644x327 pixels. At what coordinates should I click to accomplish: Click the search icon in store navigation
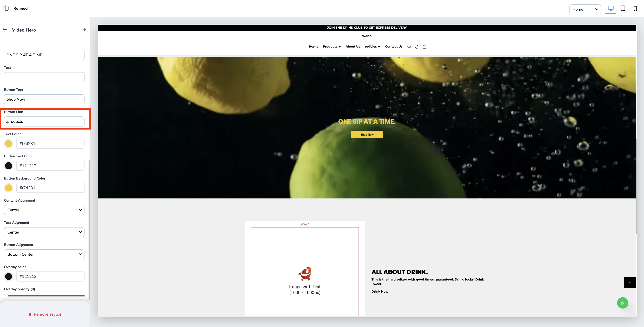pos(409,46)
